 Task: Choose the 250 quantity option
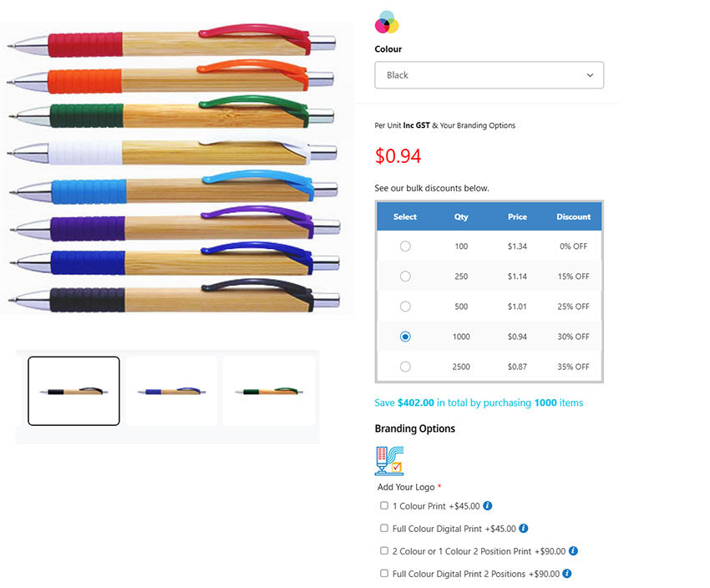405,276
